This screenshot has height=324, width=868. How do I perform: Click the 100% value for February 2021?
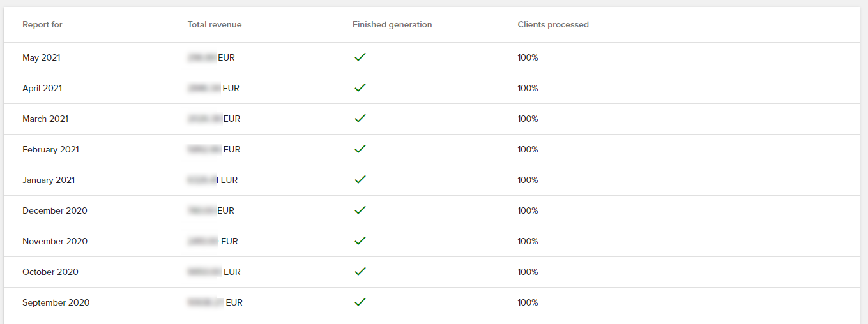pyautogui.click(x=528, y=150)
